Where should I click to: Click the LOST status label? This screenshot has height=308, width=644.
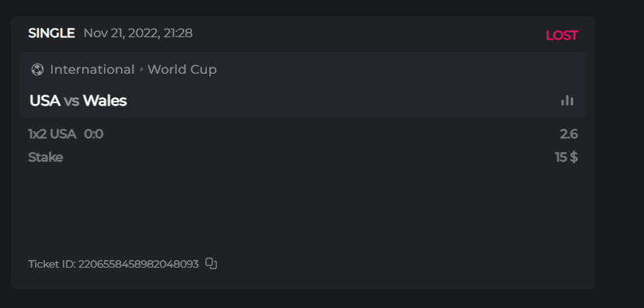pos(562,36)
